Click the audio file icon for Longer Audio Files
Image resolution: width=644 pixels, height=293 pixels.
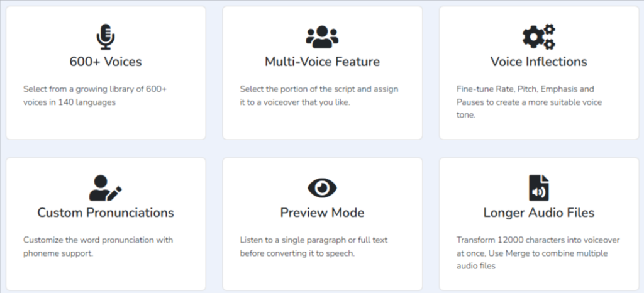tap(539, 188)
